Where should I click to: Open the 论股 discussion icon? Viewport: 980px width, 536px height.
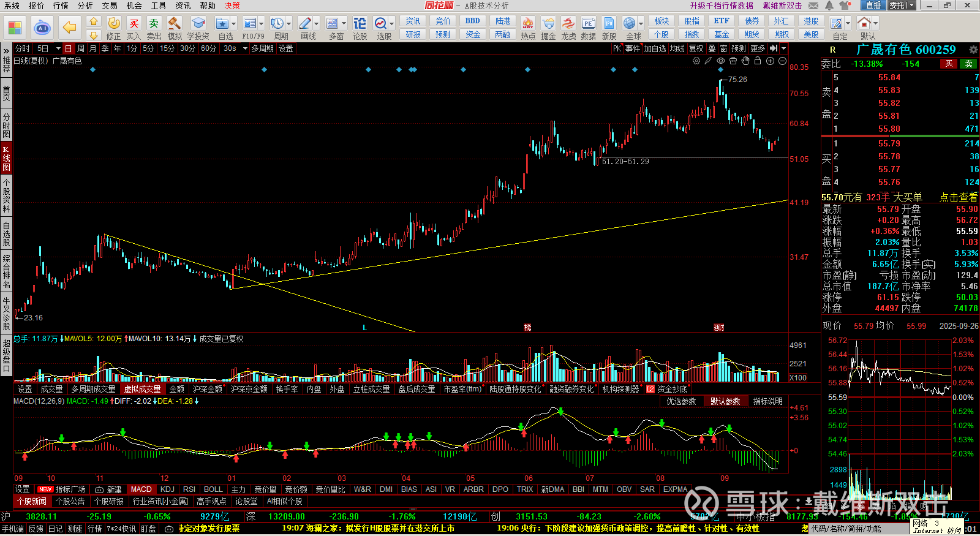click(360, 28)
